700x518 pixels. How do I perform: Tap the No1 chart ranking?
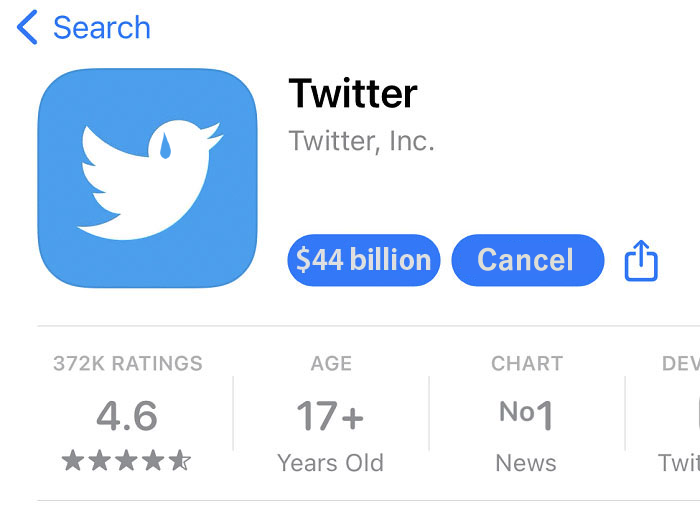click(x=526, y=414)
